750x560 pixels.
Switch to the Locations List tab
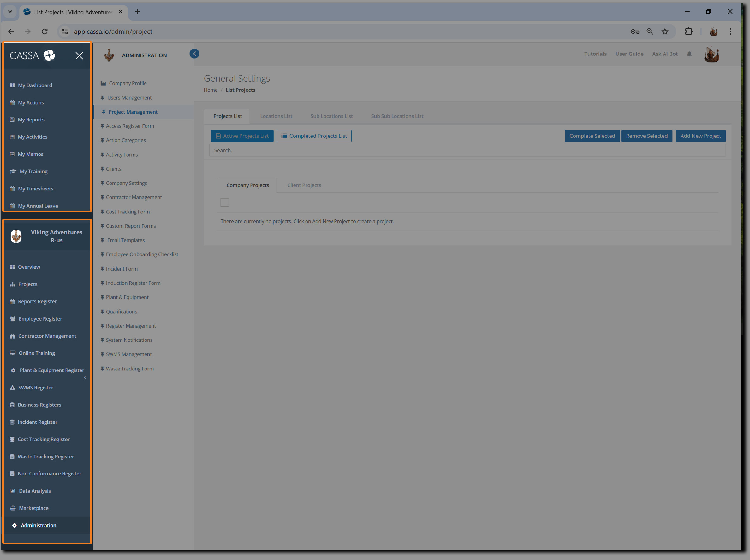(x=276, y=116)
